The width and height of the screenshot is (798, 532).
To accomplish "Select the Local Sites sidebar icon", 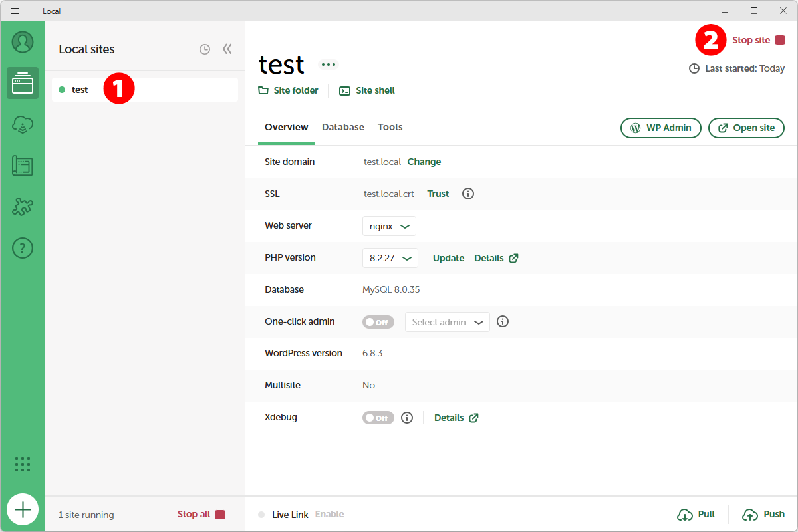I will (23, 83).
